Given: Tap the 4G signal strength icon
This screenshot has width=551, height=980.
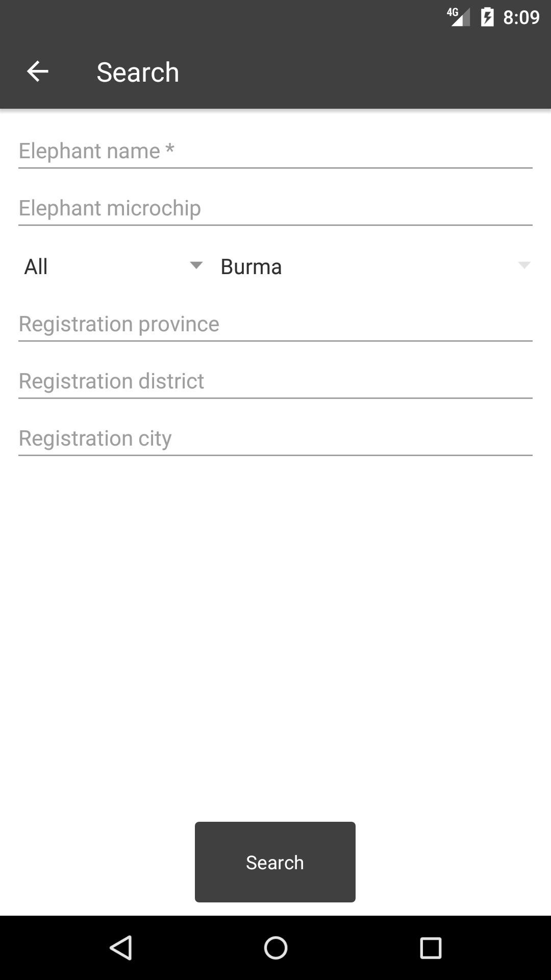Looking at the screenshot, I should (459, 17).
